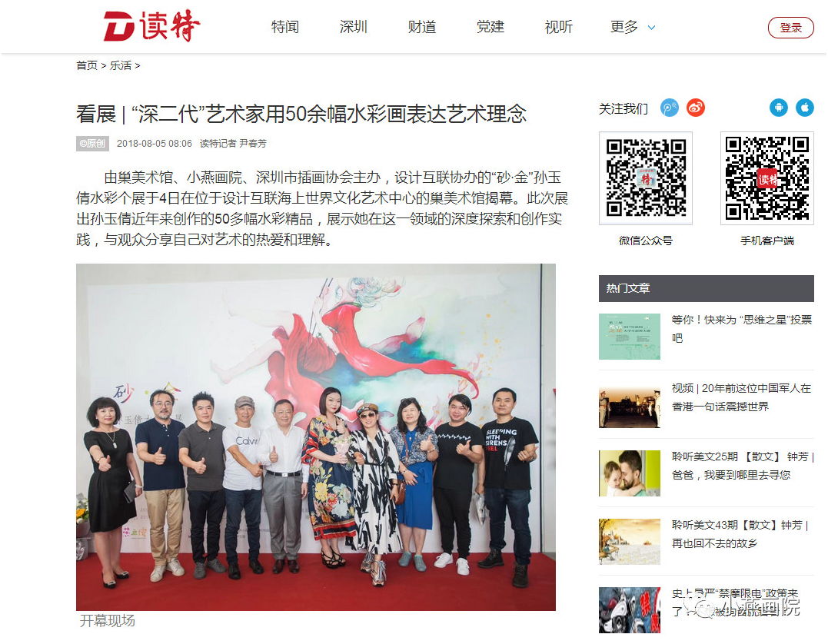Screen dimensions: 828x644
Task: Open the 视听 menu item
Action: point(559,27)
